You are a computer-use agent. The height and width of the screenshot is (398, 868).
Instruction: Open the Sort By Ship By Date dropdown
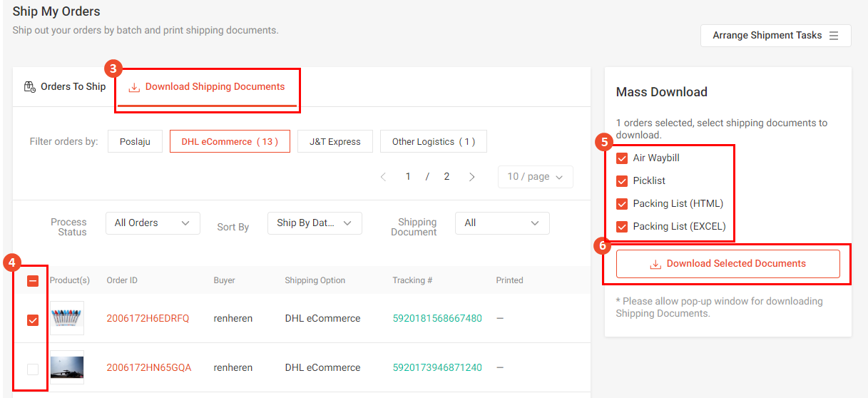(x=314, y=223)
